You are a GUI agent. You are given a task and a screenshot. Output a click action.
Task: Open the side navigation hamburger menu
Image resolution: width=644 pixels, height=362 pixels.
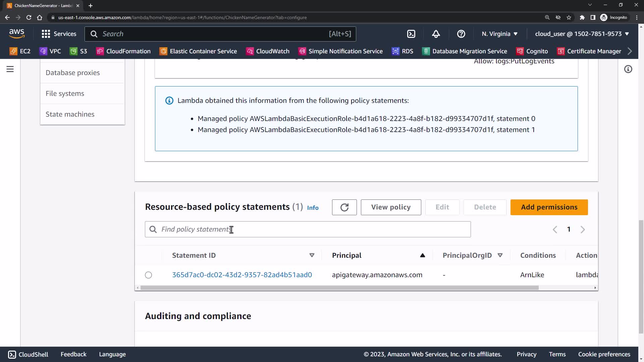pos(10,69)
